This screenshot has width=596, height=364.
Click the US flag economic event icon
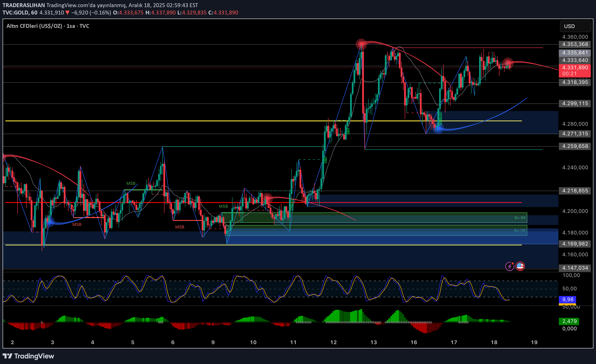tap(520, 266)
